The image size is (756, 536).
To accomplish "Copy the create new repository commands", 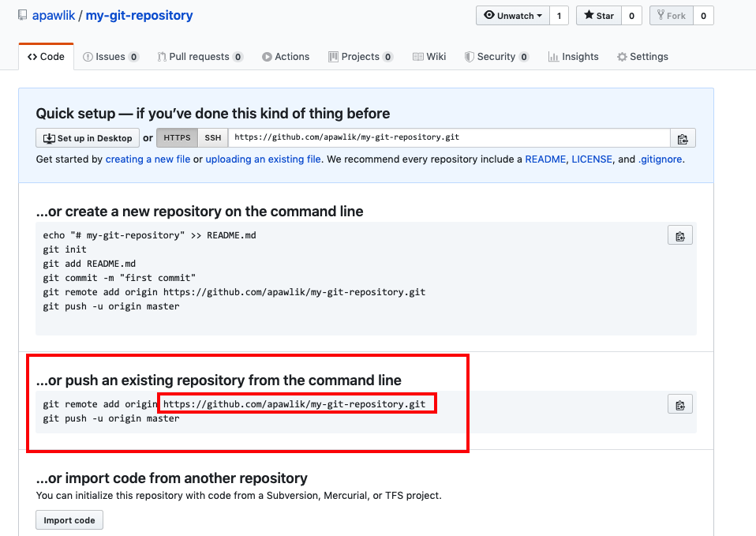I will pos(679,235).
